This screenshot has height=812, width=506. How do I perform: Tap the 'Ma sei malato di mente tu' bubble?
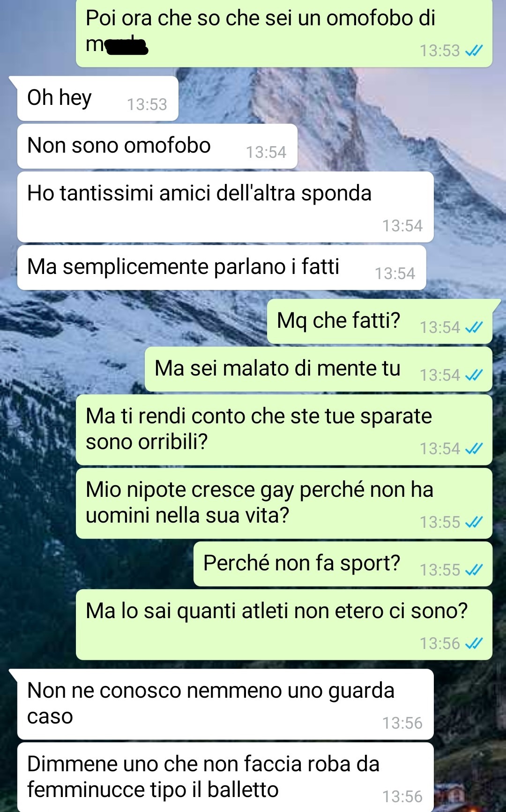pyautogui.click(x=319, y=369)
